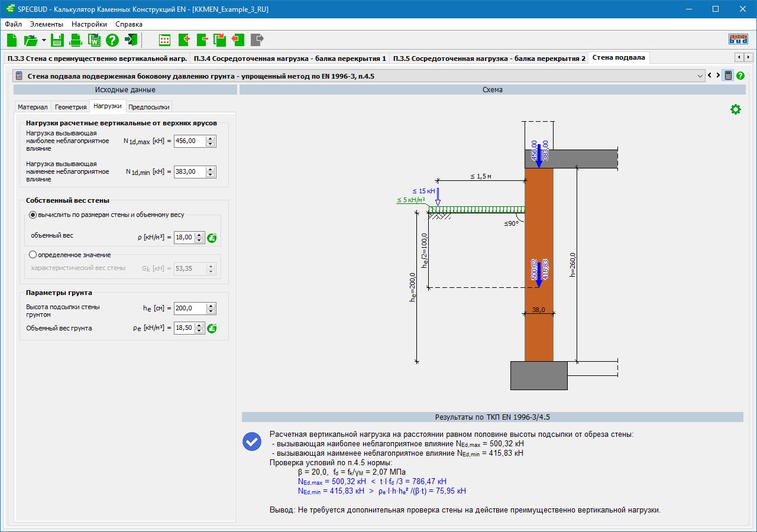Viewport: 757px width, 532px height.
Task: Switch to the Геометрия tab
Action: (70, 107)
